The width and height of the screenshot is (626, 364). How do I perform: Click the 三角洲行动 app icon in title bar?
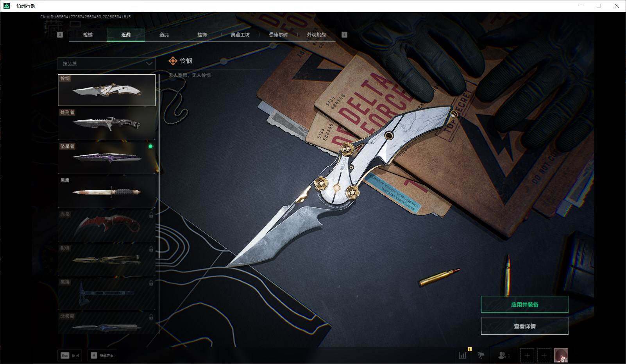coord(6,6)
